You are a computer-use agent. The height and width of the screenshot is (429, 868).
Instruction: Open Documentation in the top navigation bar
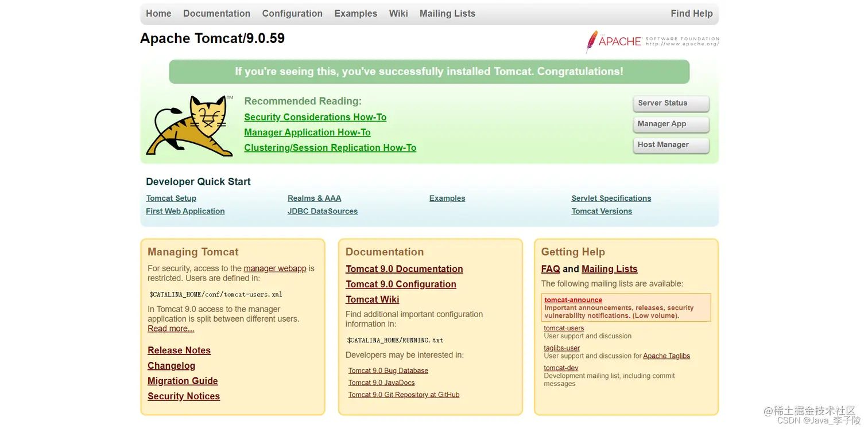click(216, 13)
